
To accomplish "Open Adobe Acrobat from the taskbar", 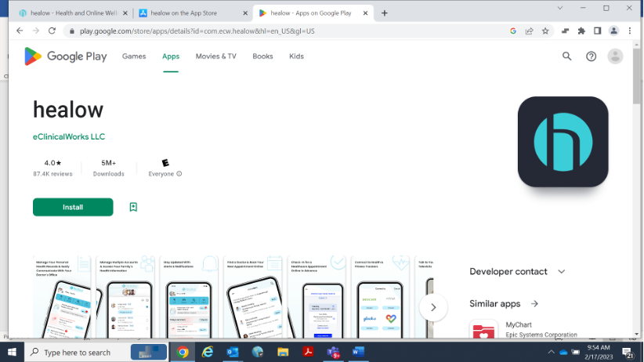I will pyautogui.click(x=308, y=352).
